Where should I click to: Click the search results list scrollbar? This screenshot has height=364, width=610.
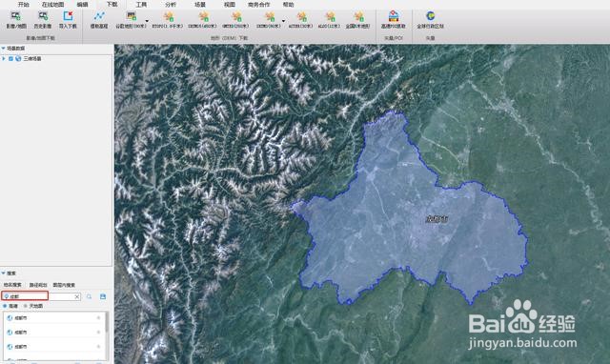click(x=107, y=322)
